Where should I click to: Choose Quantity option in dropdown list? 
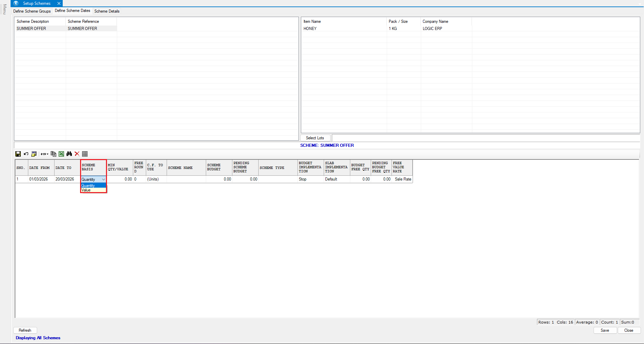(88, 186)
